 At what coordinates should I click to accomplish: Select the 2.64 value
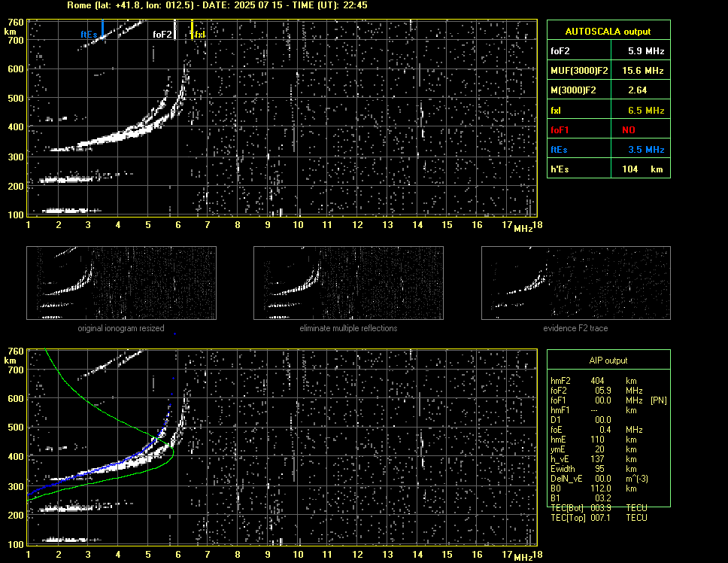[638, 90]
